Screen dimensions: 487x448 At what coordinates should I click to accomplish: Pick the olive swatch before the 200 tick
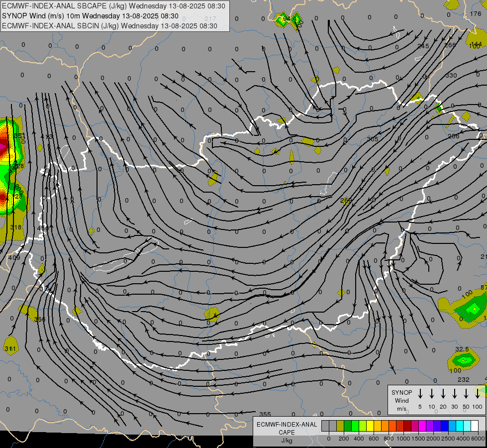[x=340, y=426]
